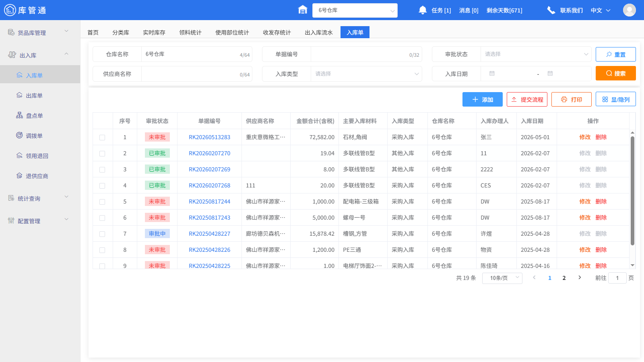Open the 10条/页 page size dropdown
644x362 pixels.
point(502,278)
